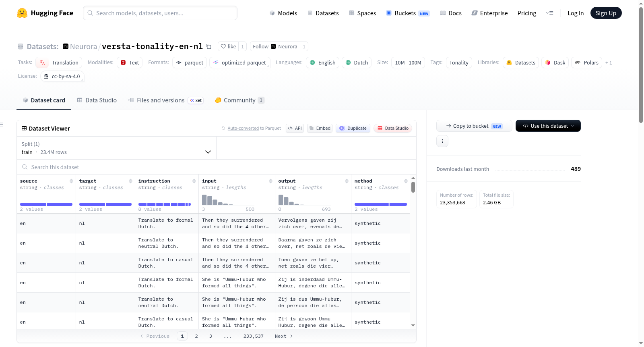
Task: Follow the Neurora organization
Action: click(x=275, y=46)
